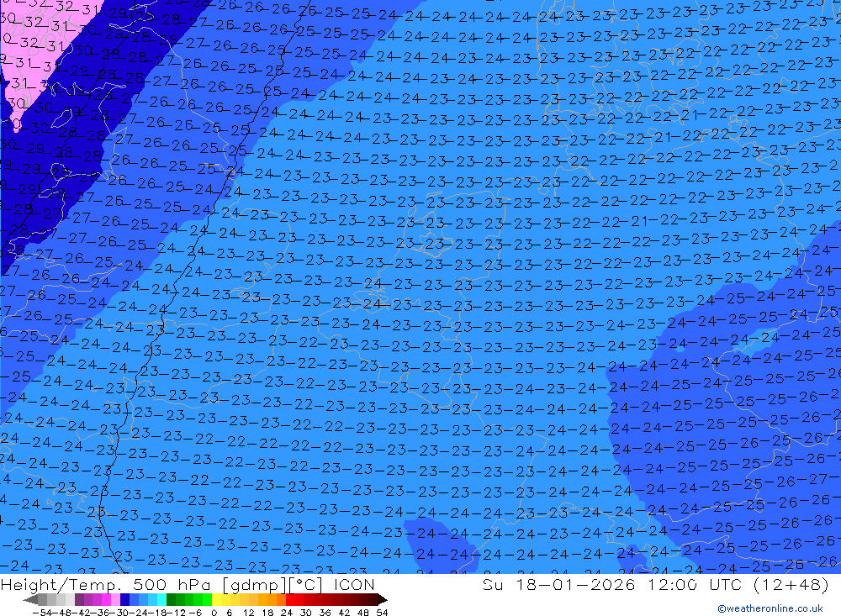The image size is (841, 616).
Task: Click the "-42" legend scale label
Action: click(81, 613)
